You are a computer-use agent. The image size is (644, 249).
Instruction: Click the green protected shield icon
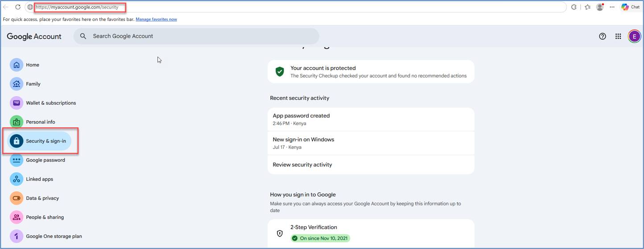point(280,72)
